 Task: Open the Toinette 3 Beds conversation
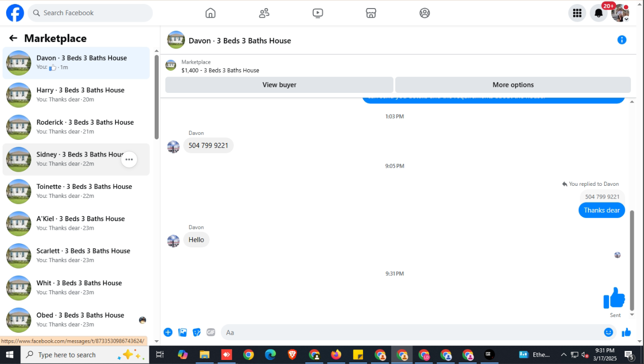76,191
